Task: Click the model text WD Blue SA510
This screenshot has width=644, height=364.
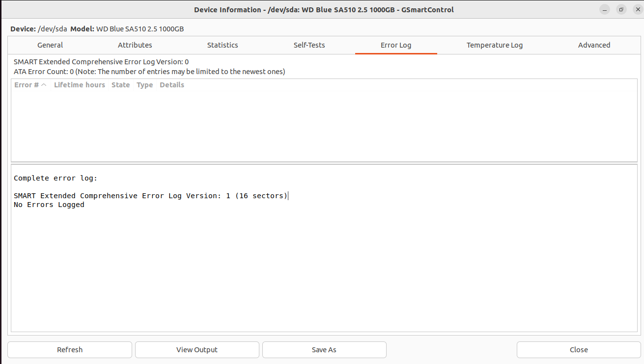Action: 140,29
